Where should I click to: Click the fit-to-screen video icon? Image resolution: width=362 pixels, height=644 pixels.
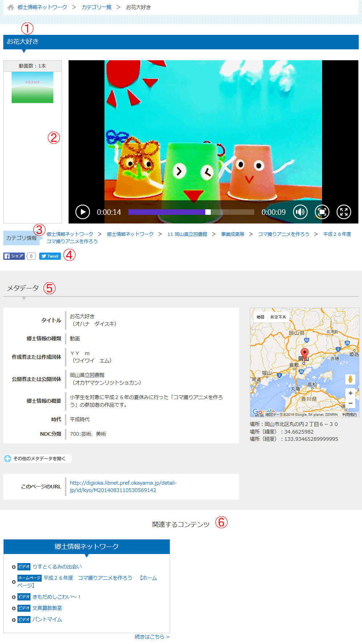(322, 212)
